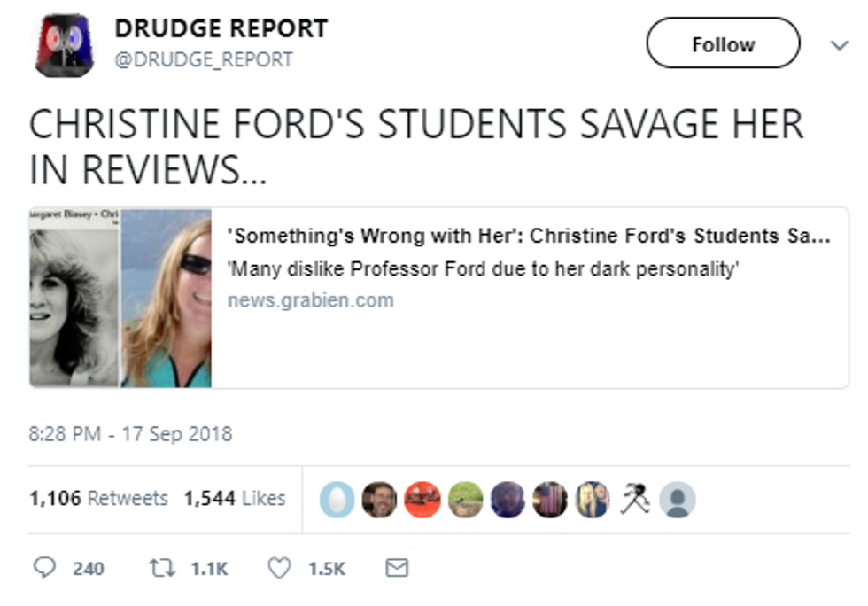Image resolution: width=868 pixels, height=606 pixels.
Task: Click the tripod silhouette avatar
Action: point(635,500)
